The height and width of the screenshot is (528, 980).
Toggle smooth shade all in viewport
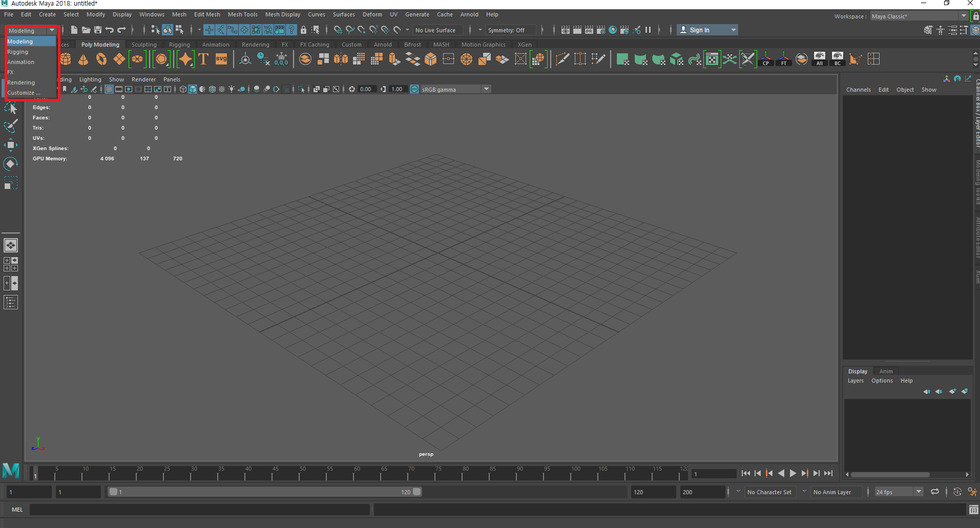click(x=193, y=89)
